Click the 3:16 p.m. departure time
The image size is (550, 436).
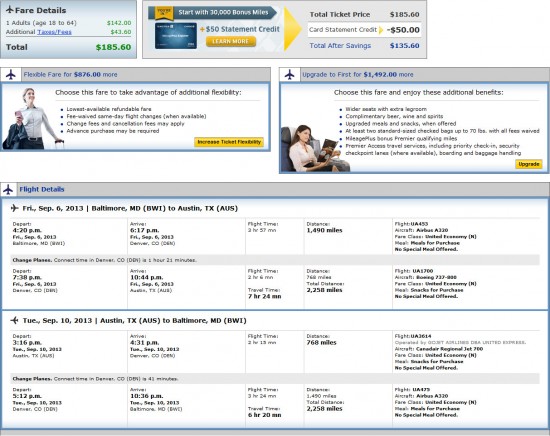click(27, 343)
